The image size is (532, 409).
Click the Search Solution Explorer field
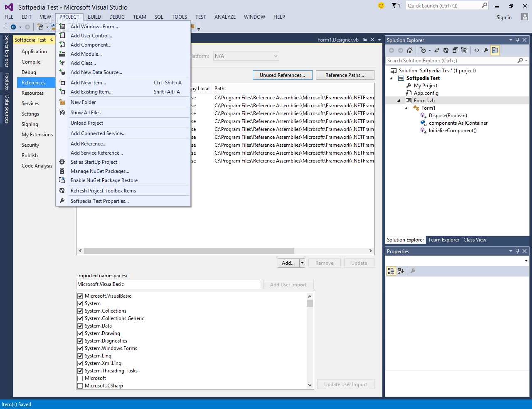[451, 61]
